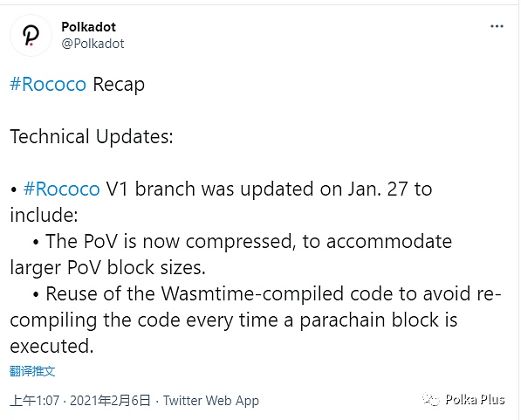Click the word Recap in the tweet
The image size is (521, 420).
[x=119, y=85]
